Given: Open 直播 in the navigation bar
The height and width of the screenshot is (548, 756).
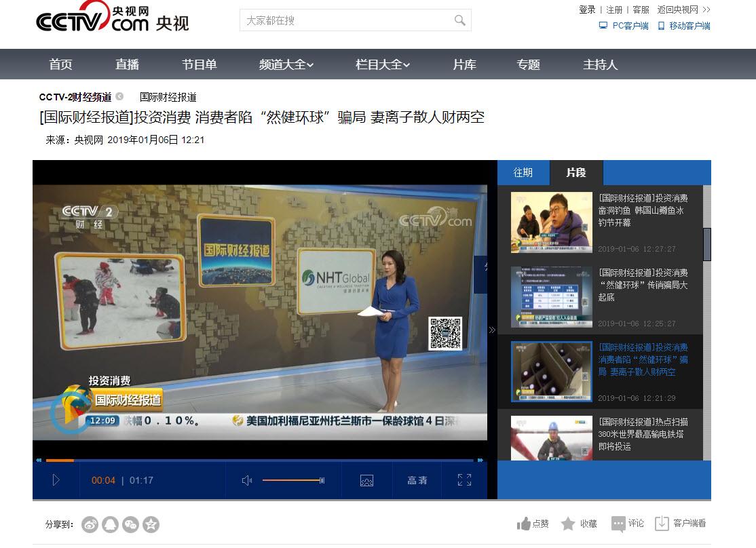Looking at the screenshot, I should pyautogui.click(x=127, y=64).
